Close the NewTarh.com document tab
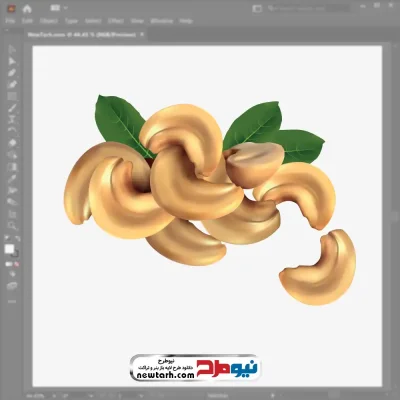Screen dimensions: 400x400 click(142, 34)
